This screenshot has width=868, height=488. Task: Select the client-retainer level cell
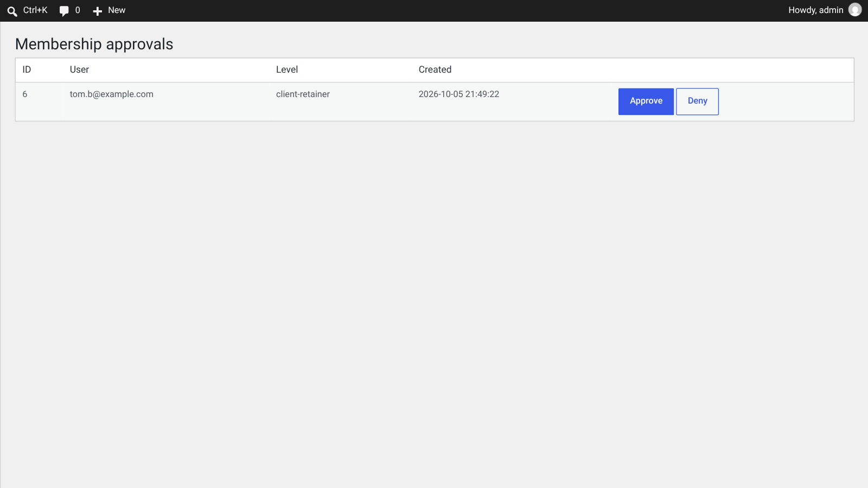pos(303,94)
